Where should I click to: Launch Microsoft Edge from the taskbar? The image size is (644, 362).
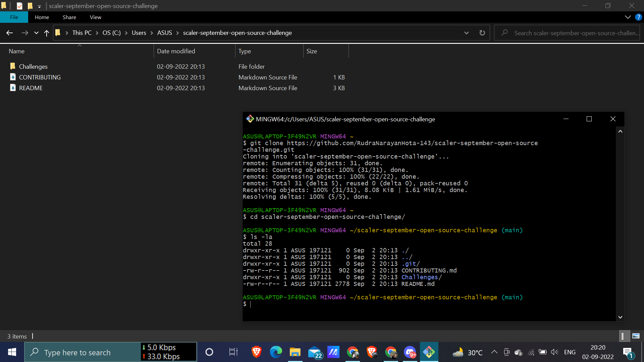point(276,352)
